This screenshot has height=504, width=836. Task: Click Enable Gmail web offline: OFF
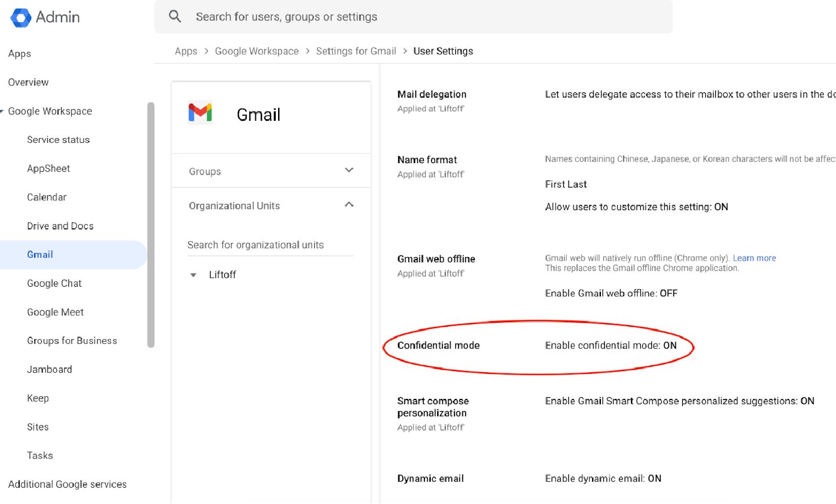coord(611,293)
